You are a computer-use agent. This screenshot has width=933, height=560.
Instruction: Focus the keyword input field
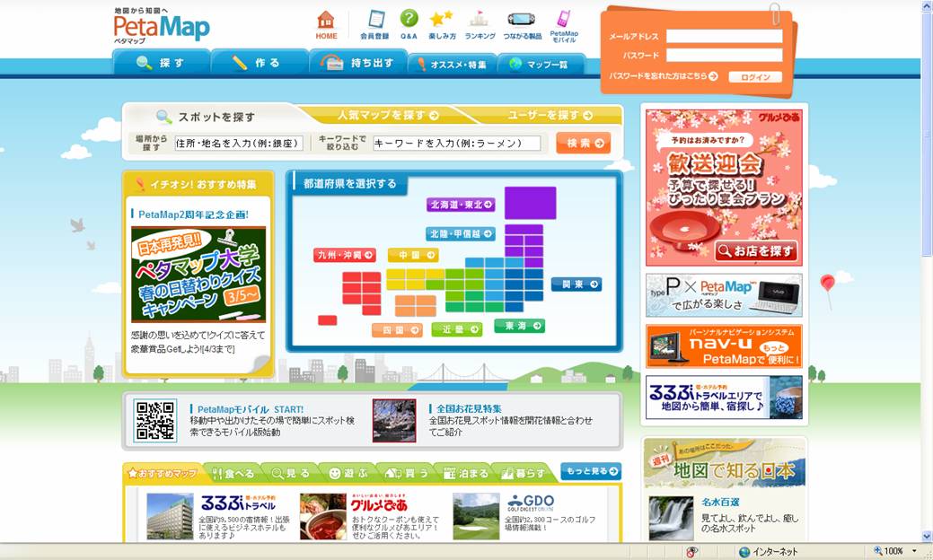pyautogui.click(x=456, y=144)
